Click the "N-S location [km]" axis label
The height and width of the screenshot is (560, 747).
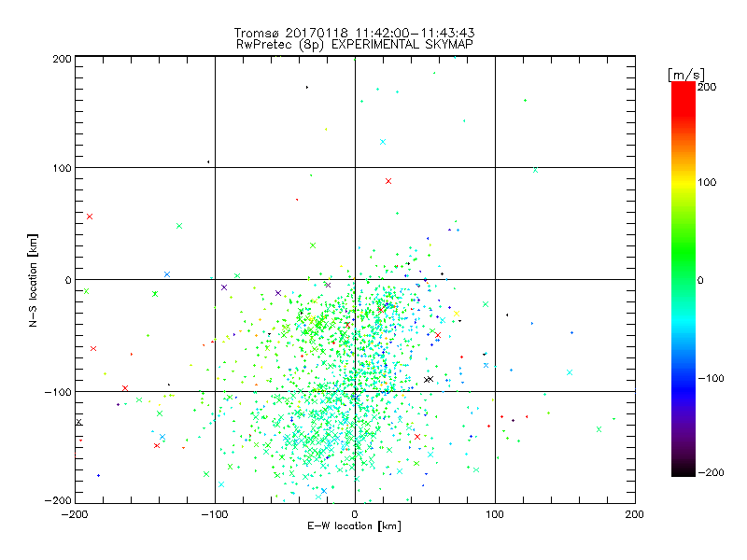tap(33, 280)
